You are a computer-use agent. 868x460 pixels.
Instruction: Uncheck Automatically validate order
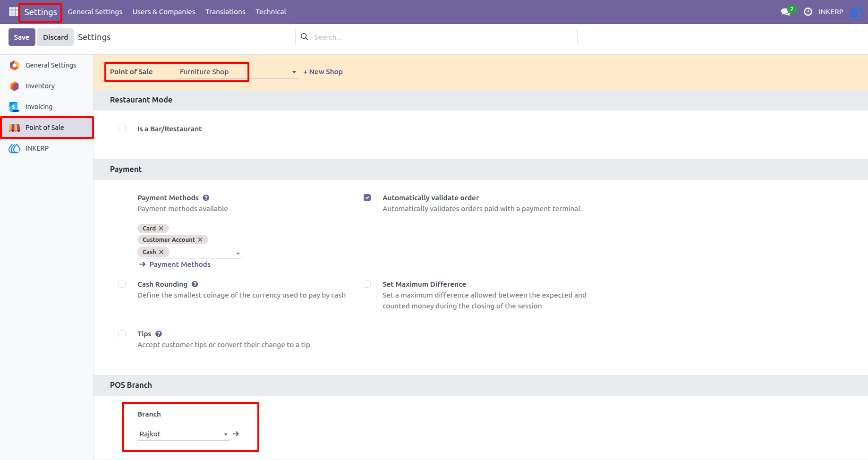coord(367,198)
